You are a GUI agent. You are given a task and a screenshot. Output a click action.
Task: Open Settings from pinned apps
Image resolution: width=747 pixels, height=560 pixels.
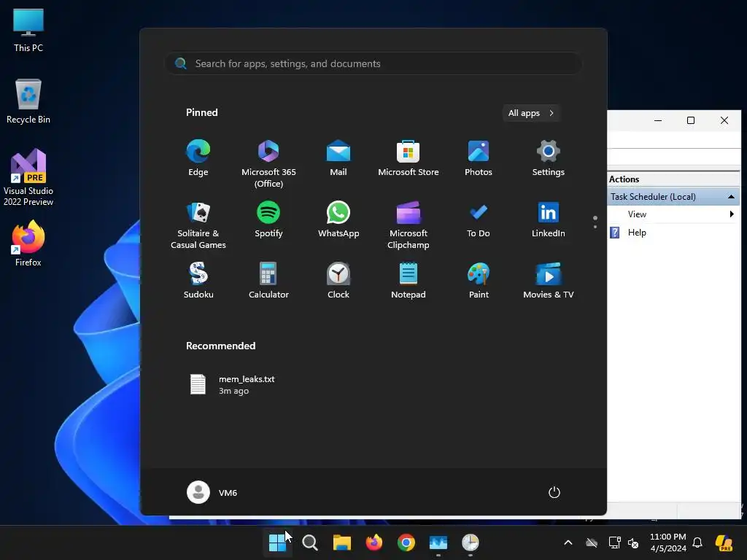549,158
